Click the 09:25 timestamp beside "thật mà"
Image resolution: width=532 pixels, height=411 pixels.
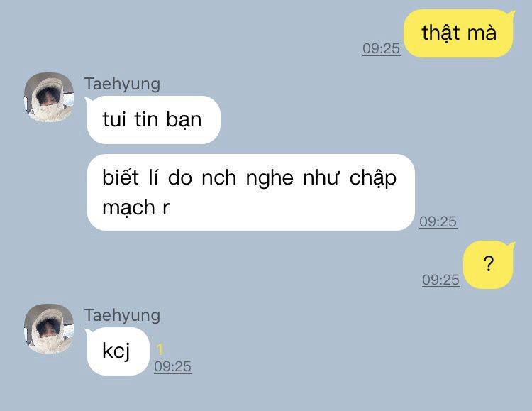tap(382, 48)
